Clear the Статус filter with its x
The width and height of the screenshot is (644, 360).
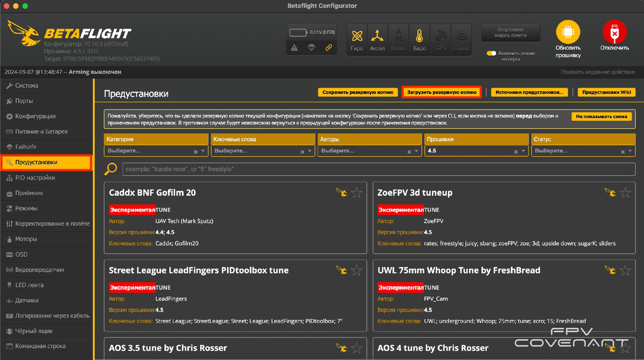(x=623, y=152)
